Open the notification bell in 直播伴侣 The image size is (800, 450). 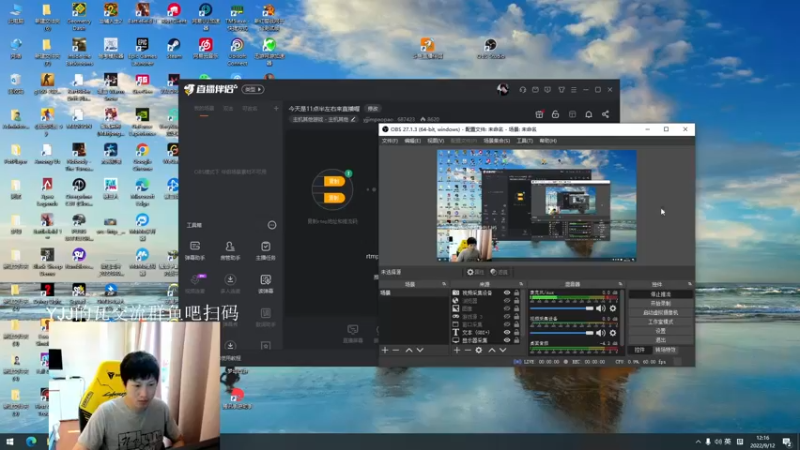pos(589,114)
